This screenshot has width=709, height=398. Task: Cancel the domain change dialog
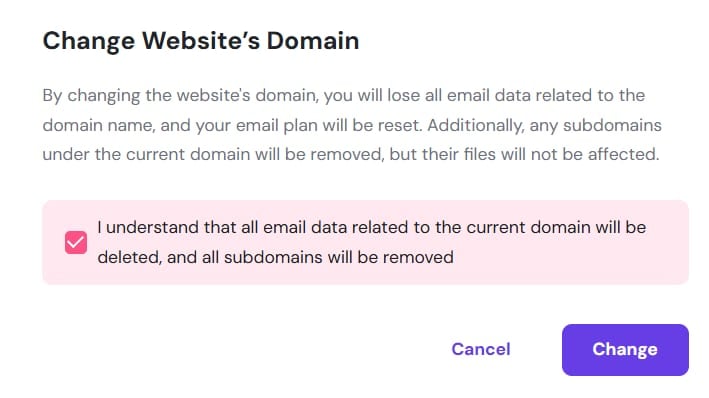coord(481,350)
